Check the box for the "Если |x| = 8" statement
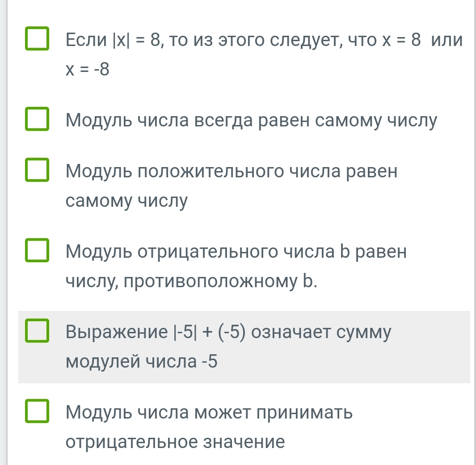476x465 pixels. [37, 39]
